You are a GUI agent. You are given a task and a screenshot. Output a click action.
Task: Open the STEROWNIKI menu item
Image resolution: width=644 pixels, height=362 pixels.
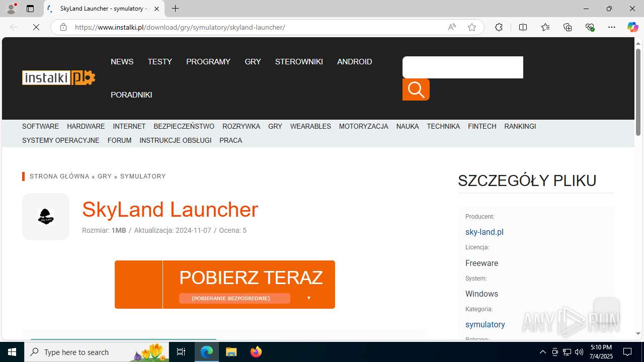coord(299,62)
